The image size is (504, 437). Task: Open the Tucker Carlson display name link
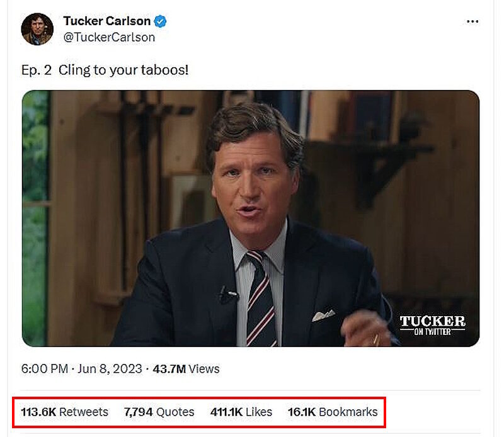106,21
